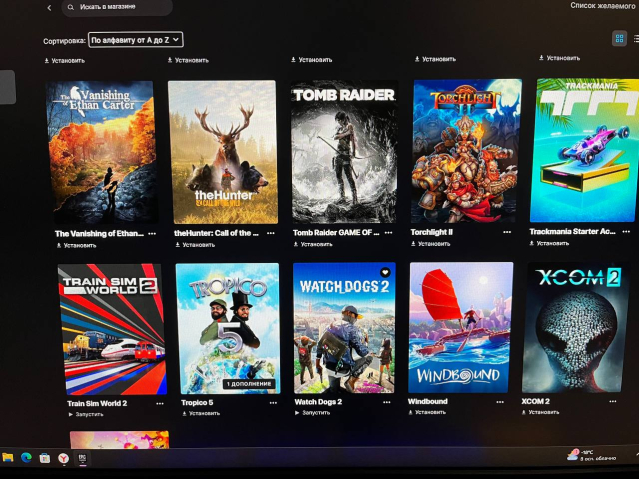Open the Torchlight II cover art
The height and width of the screenshot is (479, 639).
pyautogui.click(x=466, y=151)
